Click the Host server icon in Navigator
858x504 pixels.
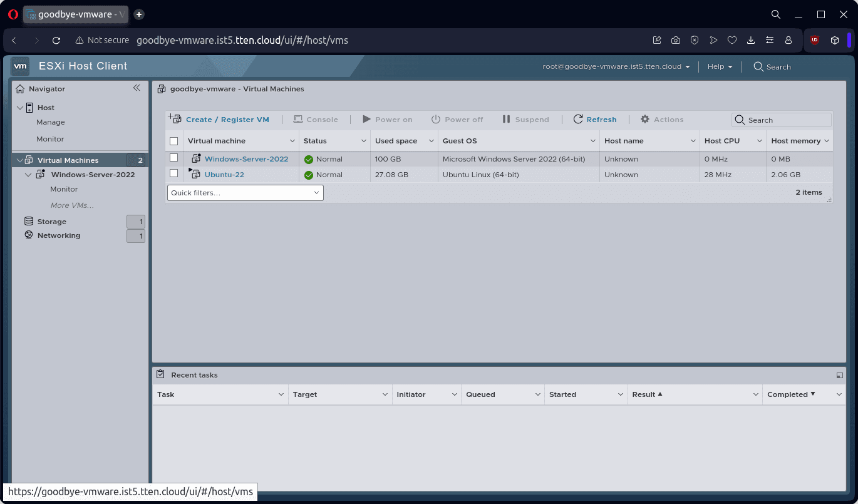(x=29, y=108)
